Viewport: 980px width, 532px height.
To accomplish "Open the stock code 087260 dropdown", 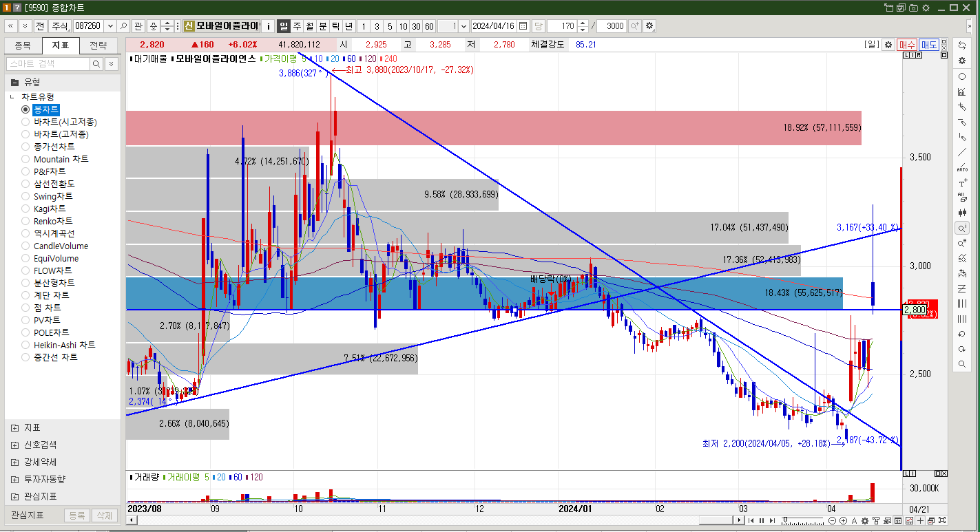I will pos(109,26).
